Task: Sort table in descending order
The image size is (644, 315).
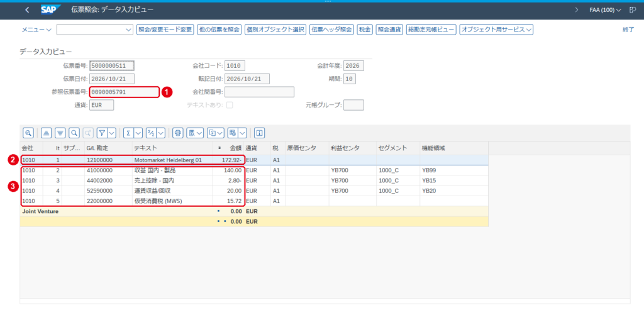Action: [60, 133]
